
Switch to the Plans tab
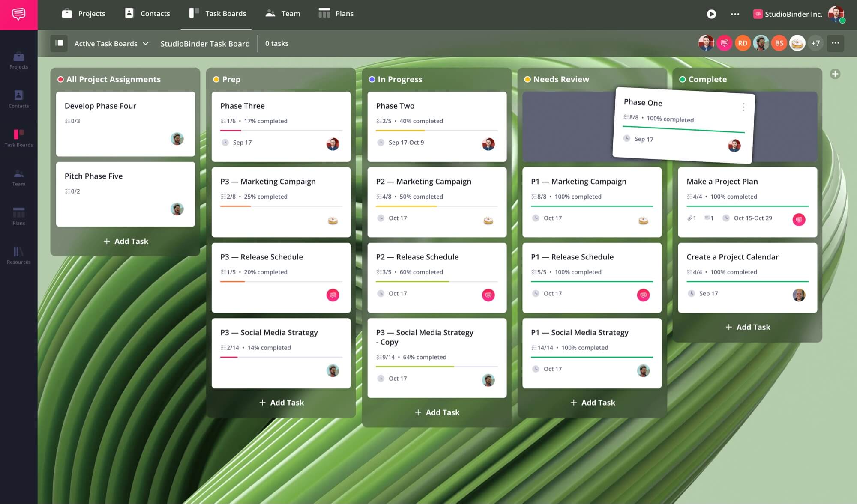(336, 13)
